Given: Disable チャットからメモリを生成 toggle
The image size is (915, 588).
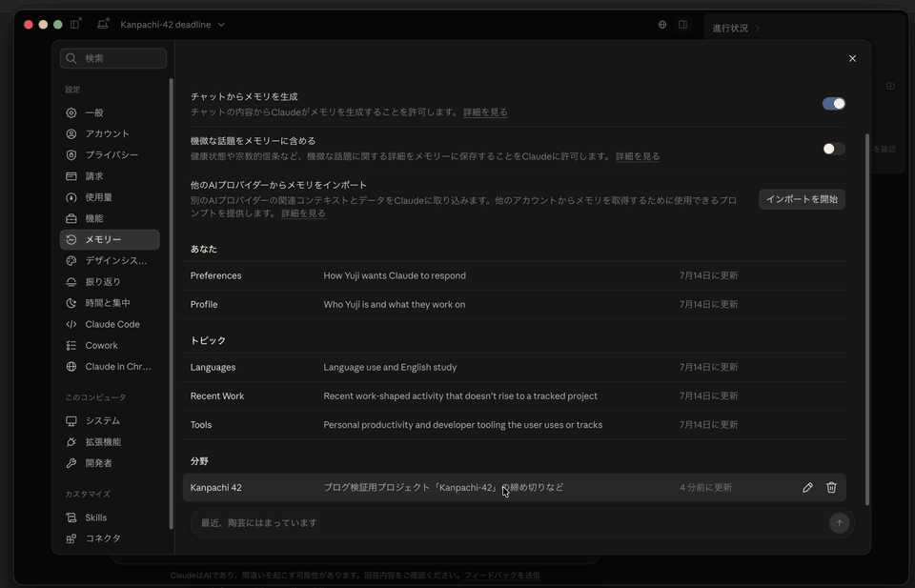Looking at the screenshot, I should (x=834, y=104).
